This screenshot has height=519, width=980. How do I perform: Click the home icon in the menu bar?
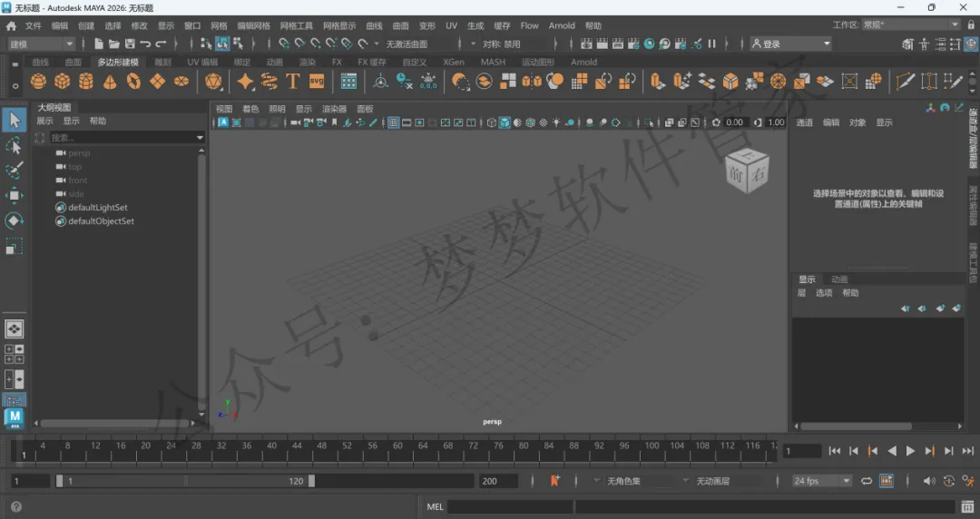click(x=11, y=25)
